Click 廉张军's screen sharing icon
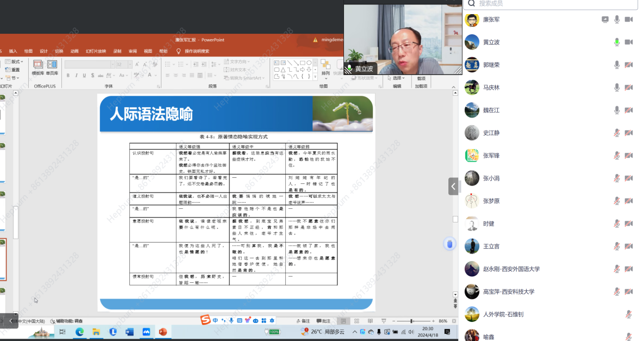The image size is (644, 341). 605,20
